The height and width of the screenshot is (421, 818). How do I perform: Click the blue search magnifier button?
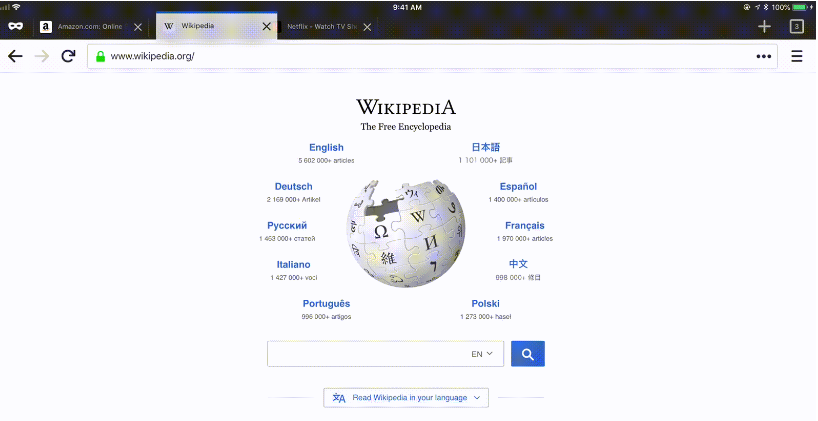tap(527, 354)
